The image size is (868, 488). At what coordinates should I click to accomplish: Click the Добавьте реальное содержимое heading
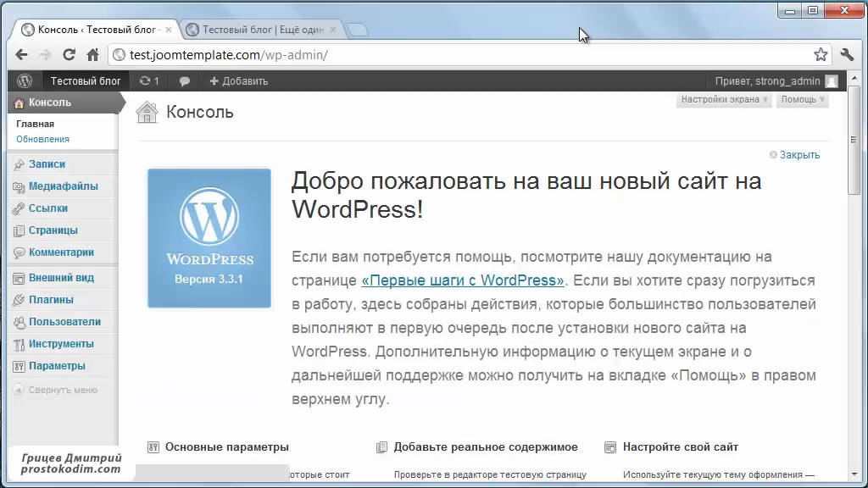pos(486,447)
